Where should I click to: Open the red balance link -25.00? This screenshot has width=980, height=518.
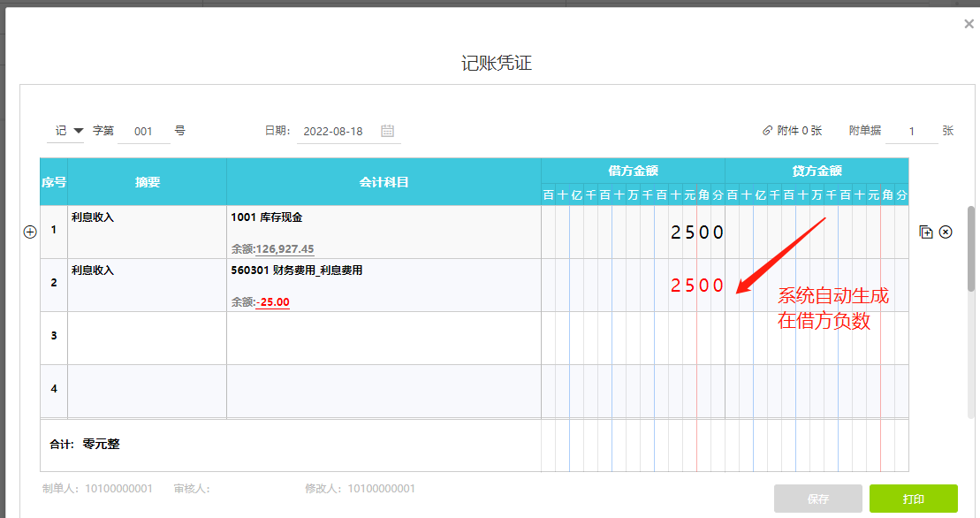click(x=273, y=302)
